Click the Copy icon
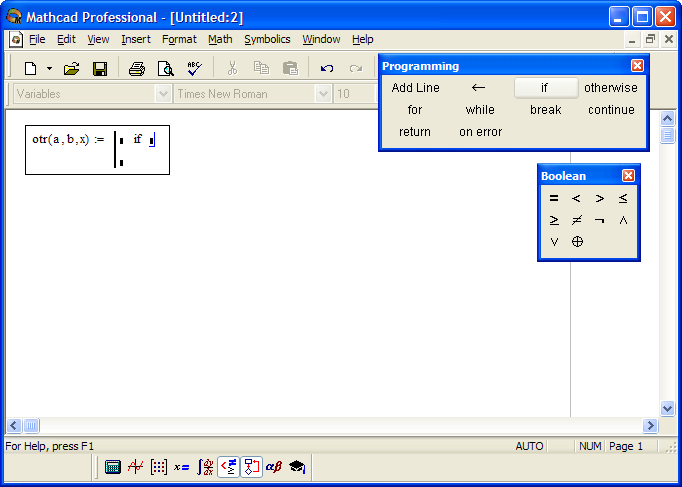 click(x=261, y=68)
